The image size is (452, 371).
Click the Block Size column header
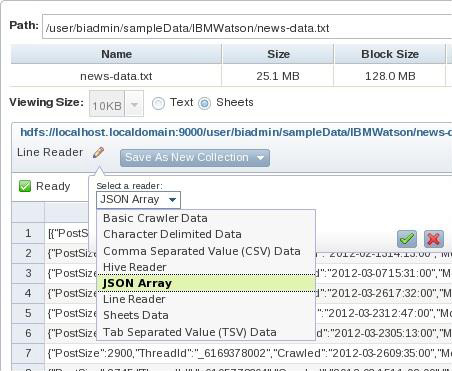390,54
